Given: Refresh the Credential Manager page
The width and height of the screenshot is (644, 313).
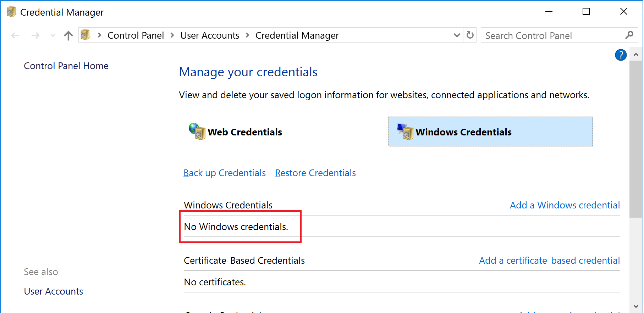Looking at the screenshot, I should coord(470,35).
